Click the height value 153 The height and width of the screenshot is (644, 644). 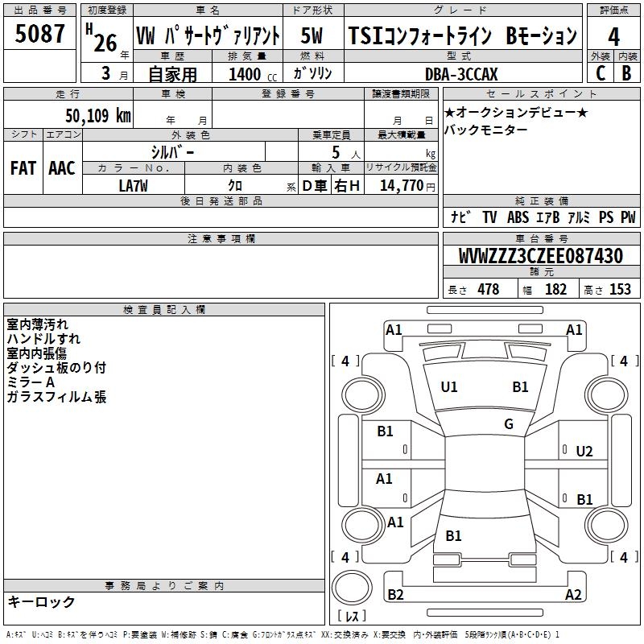tap(620, 289)
